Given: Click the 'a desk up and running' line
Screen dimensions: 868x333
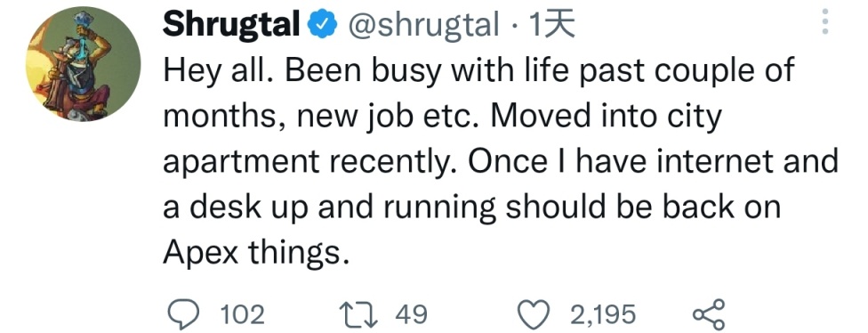Looking at the screenshot, I should tap(471, 208).
